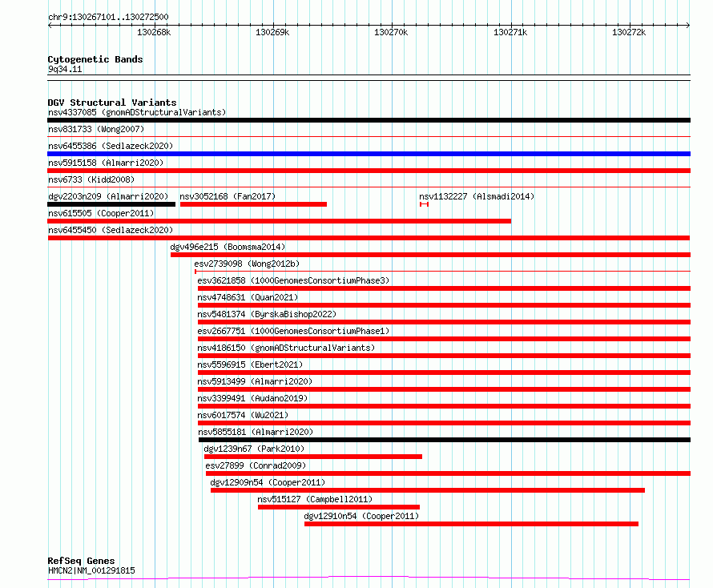Click the red nsv615505 variant bar

(x=280, y=221)
